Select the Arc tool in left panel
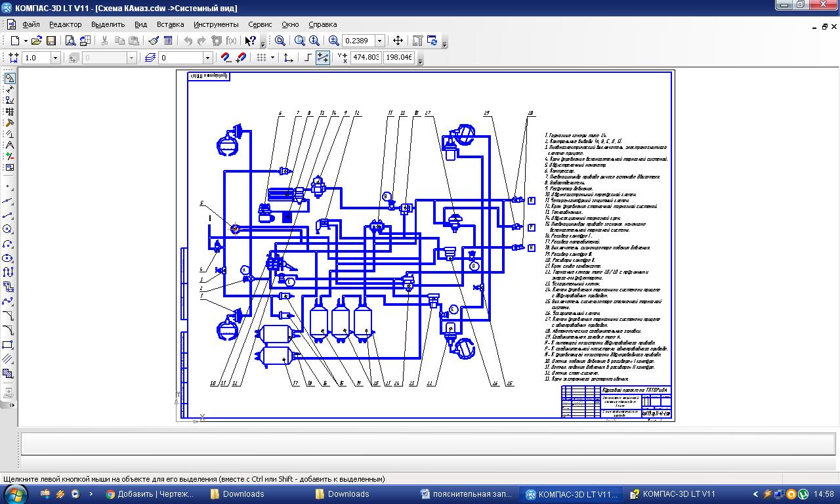Viewport: 840px width, 504px height. (8, 244)
